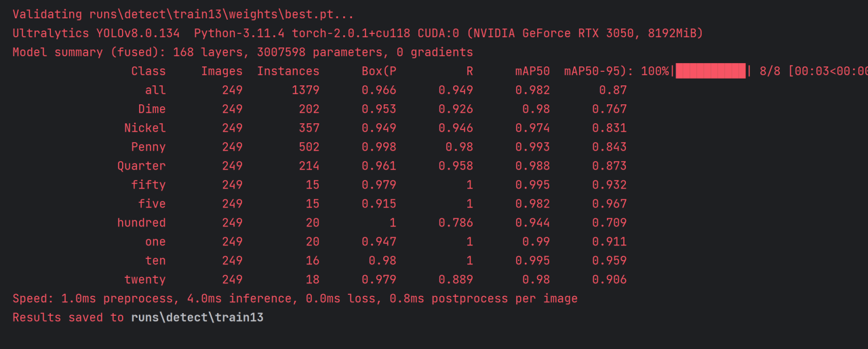Click the Penny class label
The image size is (868, 349).
(x=149, y=147)
